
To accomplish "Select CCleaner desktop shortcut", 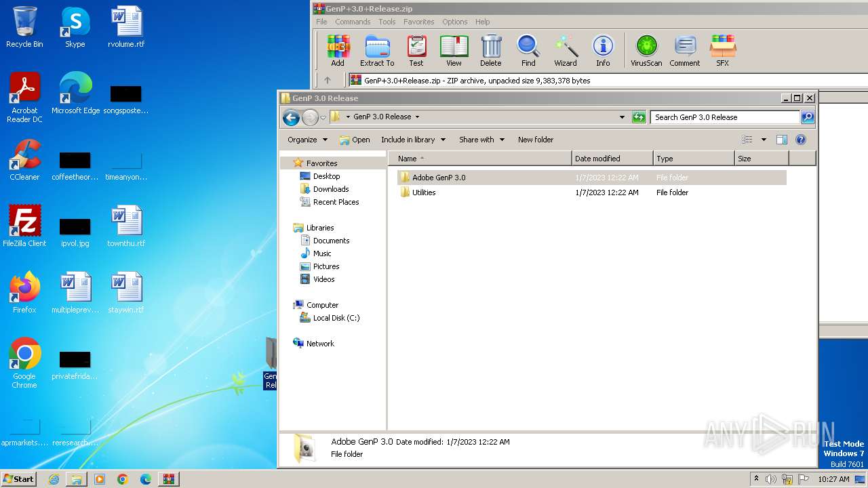I will [x=24, y=160].
